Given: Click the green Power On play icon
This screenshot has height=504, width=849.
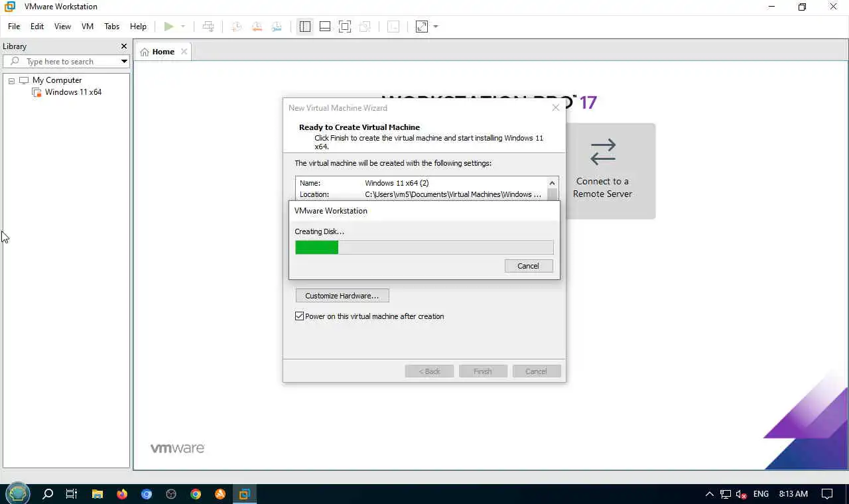Looking at the screenshot, I should [x=168, y=27].
